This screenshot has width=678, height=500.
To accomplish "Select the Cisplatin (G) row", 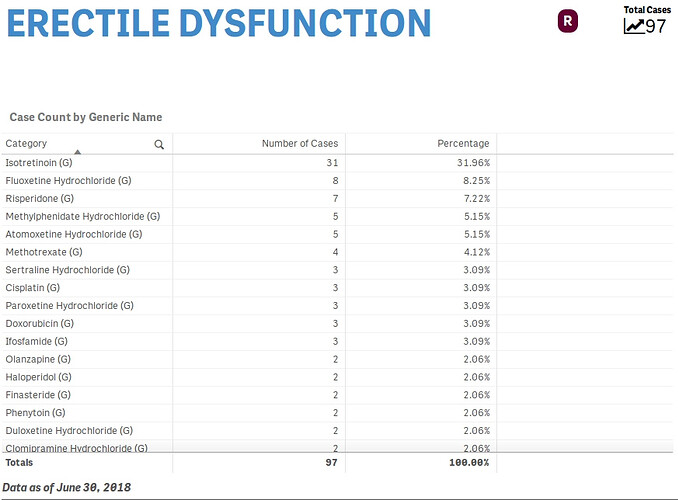I will tap(337, 288).
